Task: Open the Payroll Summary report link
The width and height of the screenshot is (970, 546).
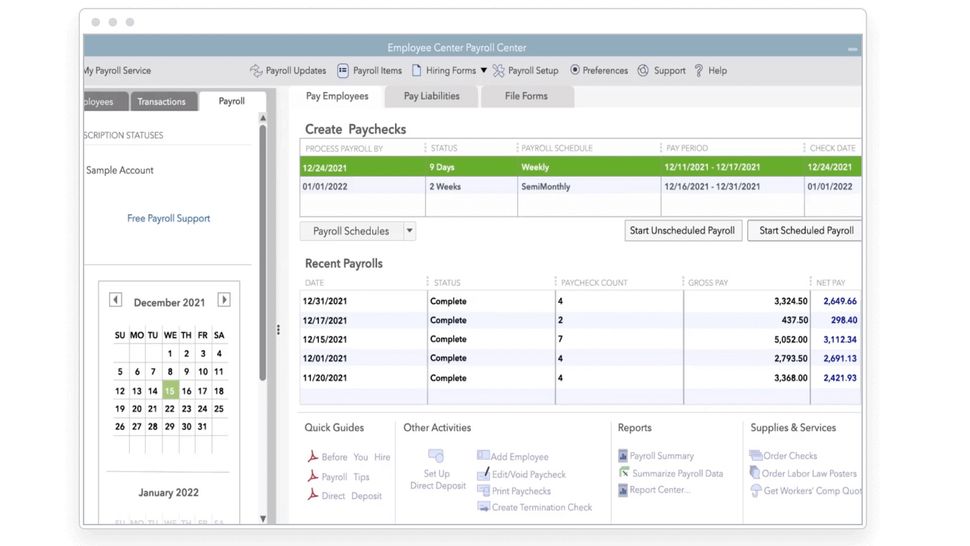Action: click(662, 456)
